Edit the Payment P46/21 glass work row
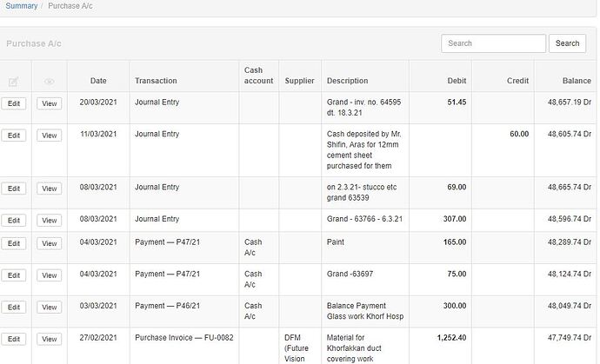Screen dimensions: 600x364 [x=14, y=307]
